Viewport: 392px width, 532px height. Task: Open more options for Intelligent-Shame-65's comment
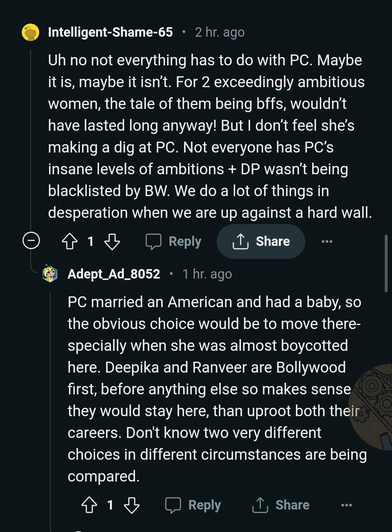pos(327,241)
